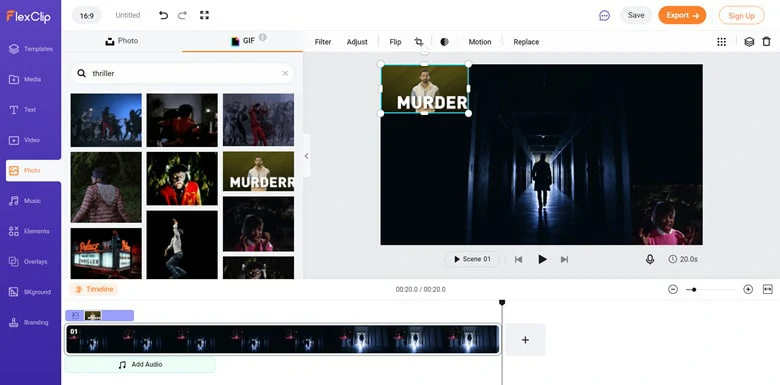The width and height of the screenshot is (780, 385).
Task: Switch to the Photo tab
Action: (122, 41)
